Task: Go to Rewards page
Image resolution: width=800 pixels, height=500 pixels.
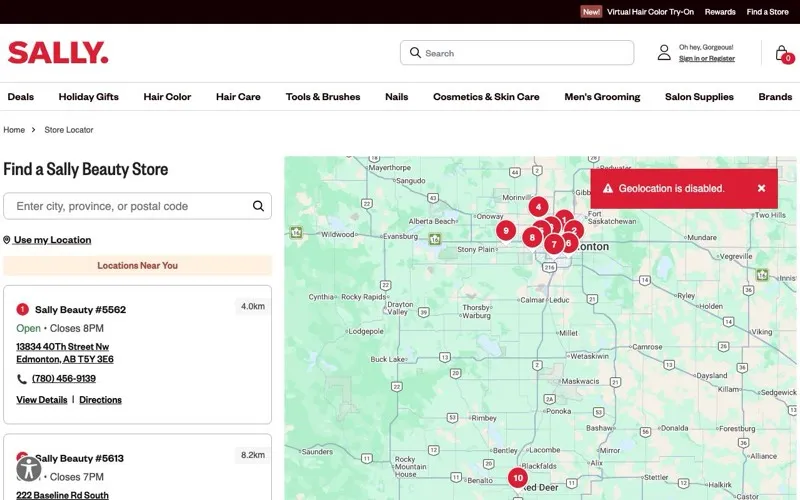Action: (720, 12)
